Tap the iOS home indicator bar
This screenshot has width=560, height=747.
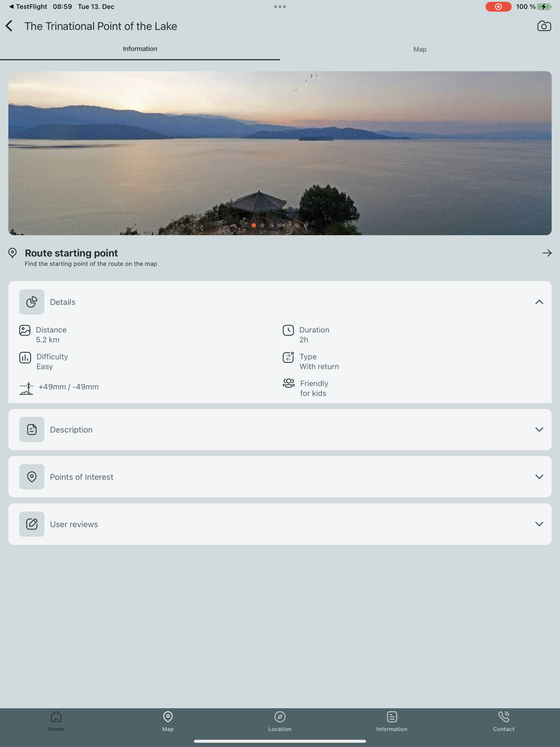pyautogui.click(x=280, y=741)
